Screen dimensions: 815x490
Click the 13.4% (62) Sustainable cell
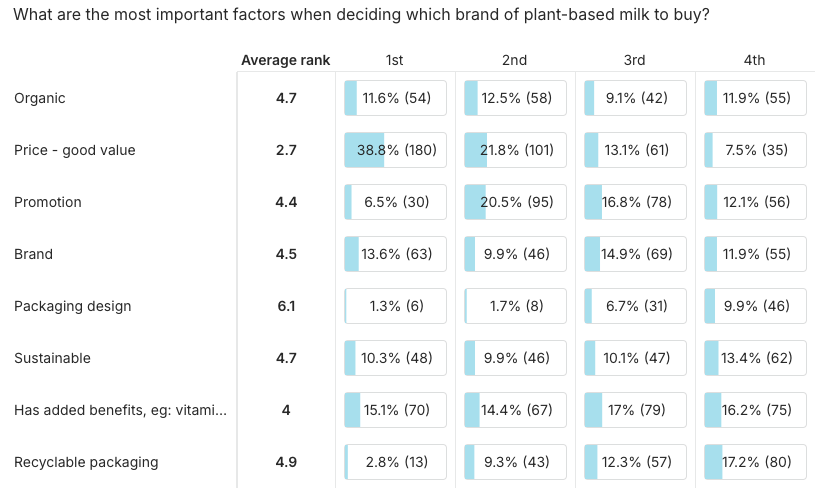click(755, 358)
